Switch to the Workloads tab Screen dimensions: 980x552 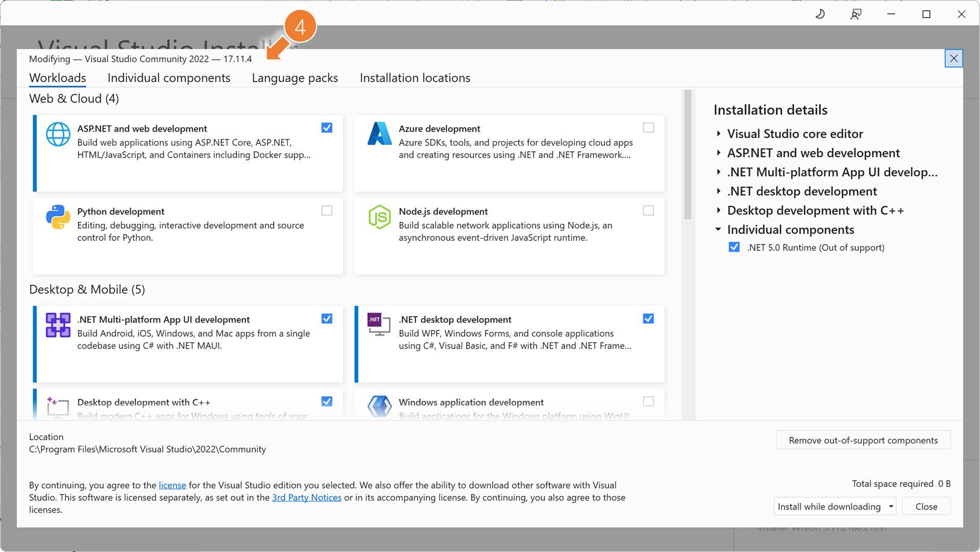click(x=58, y=78)
